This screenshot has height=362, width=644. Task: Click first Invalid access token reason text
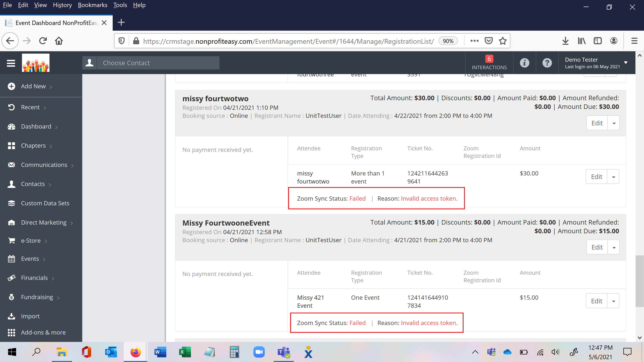click(429, 198)
